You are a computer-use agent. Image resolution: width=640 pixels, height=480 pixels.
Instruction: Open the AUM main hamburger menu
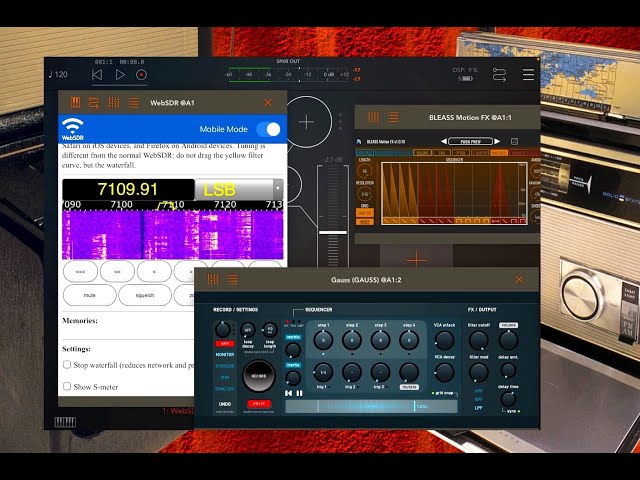pos(528,75)
